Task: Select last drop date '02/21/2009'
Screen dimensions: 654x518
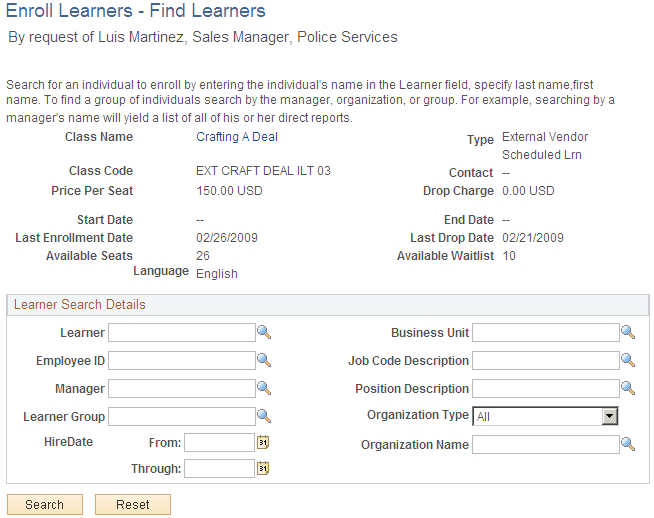Action: pos(533,238)
